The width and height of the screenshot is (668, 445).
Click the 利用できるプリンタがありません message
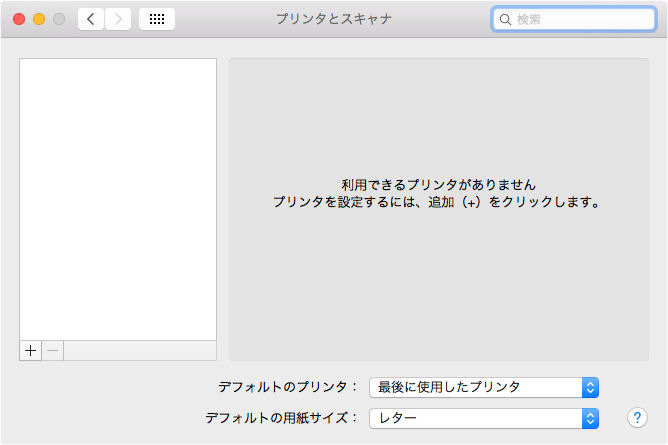pyautogui.click(x=438, y=185)
